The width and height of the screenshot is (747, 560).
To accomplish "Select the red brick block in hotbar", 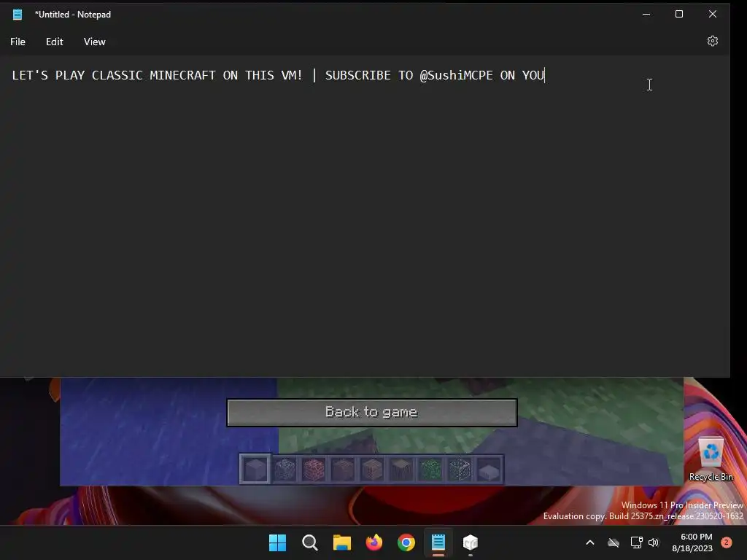I will [x=314, y=470].
